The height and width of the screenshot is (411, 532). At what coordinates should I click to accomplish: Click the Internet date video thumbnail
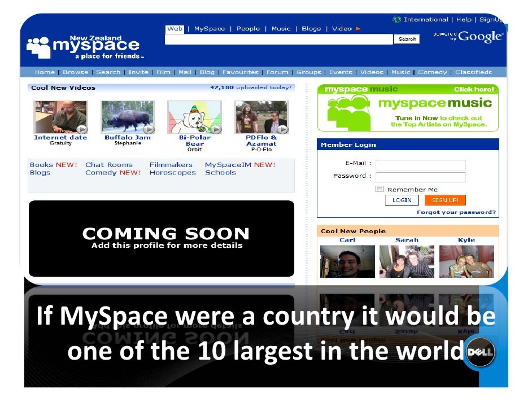[60, 117]
